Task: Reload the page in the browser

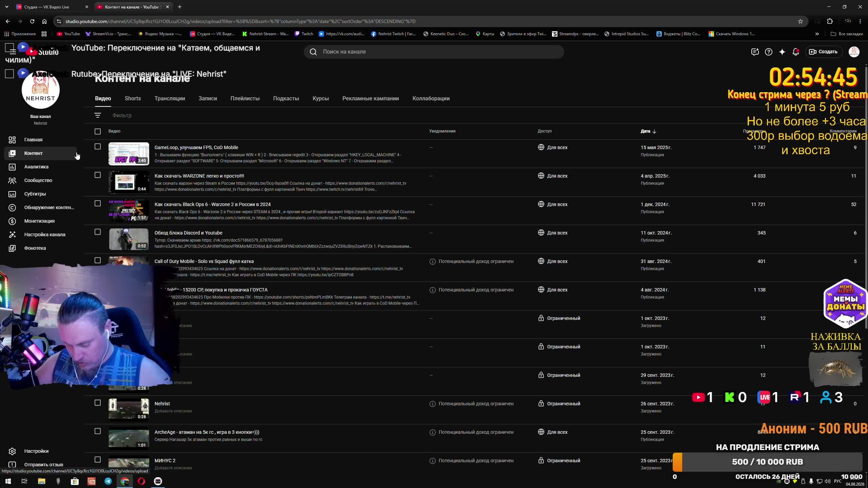Action: [32, 21]
